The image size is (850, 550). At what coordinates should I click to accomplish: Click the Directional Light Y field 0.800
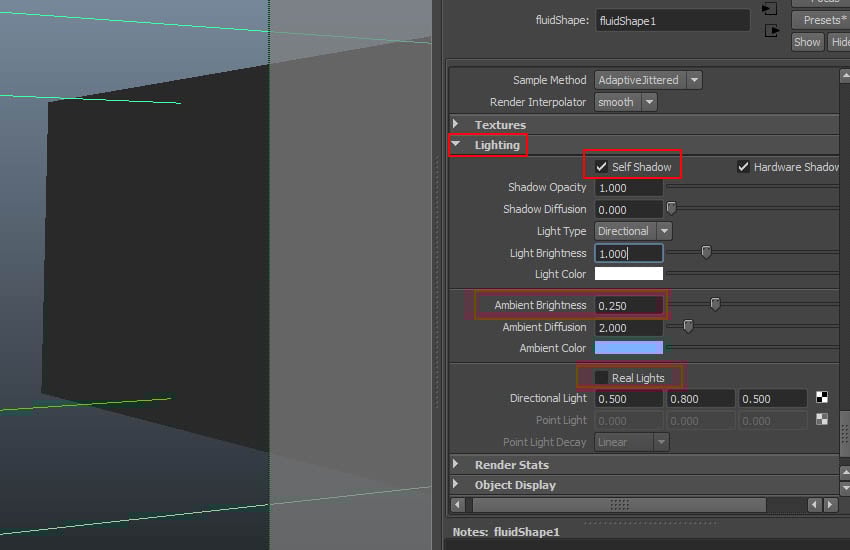(700, 399)
